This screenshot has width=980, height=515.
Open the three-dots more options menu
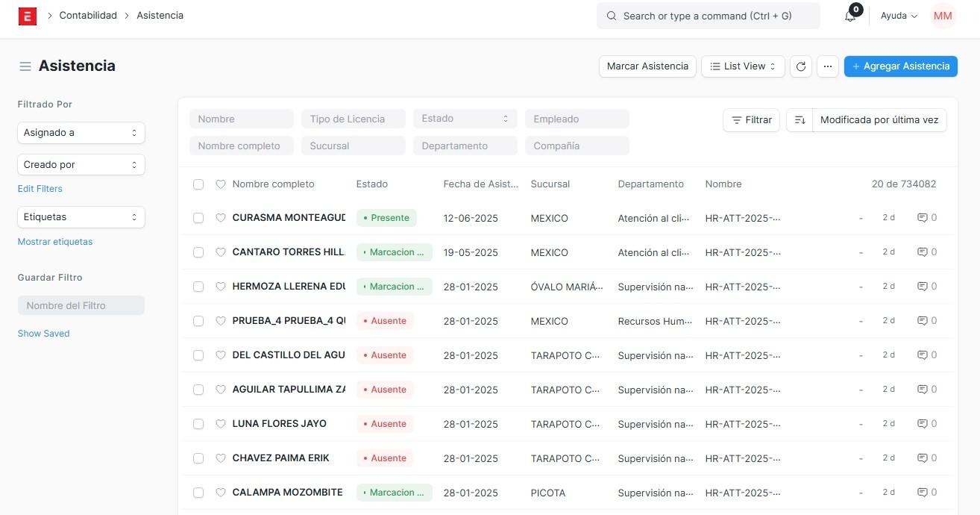click(827, 66)
